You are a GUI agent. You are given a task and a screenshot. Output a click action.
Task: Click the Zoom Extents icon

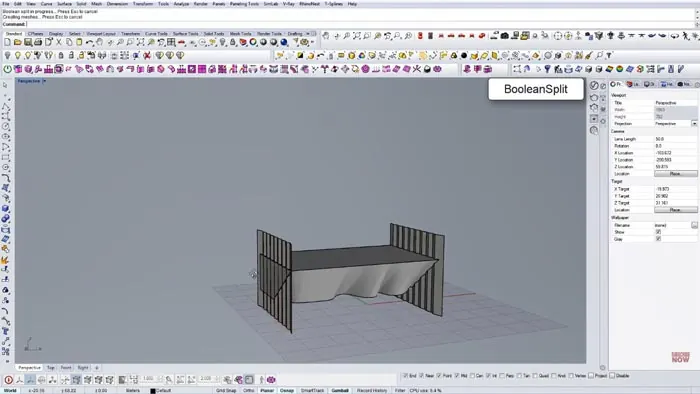pos(140,42)
